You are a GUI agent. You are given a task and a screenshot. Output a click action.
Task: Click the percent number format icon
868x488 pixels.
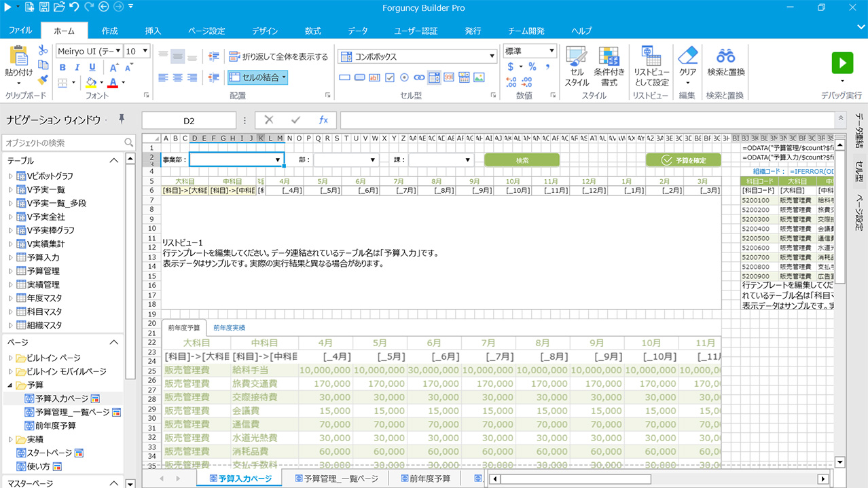[x=532, y=67]
